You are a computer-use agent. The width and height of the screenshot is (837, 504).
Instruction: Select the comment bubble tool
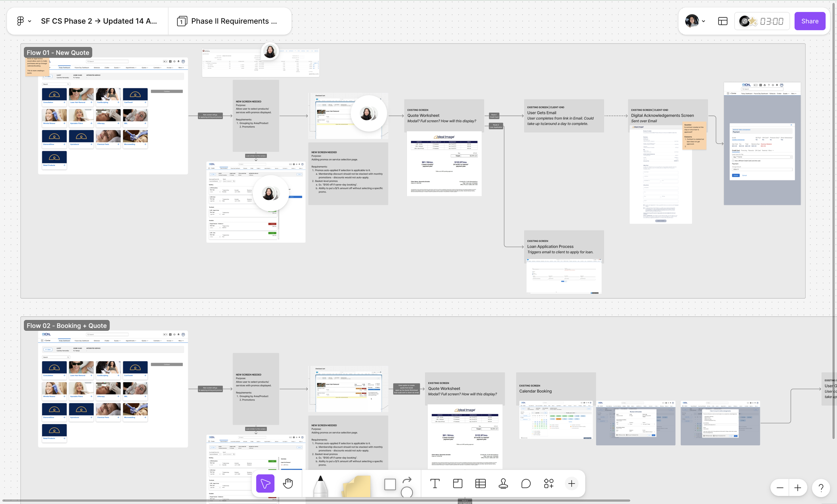click(526, 483)
